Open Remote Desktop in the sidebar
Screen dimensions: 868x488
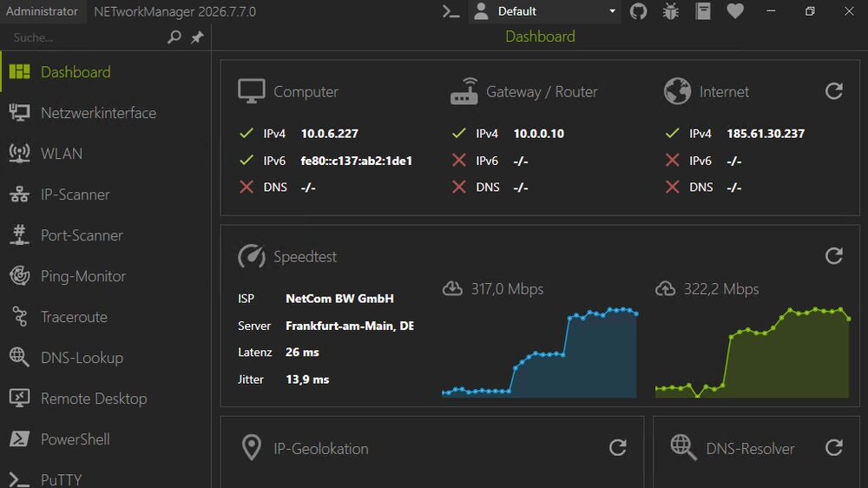coord(105,399)
